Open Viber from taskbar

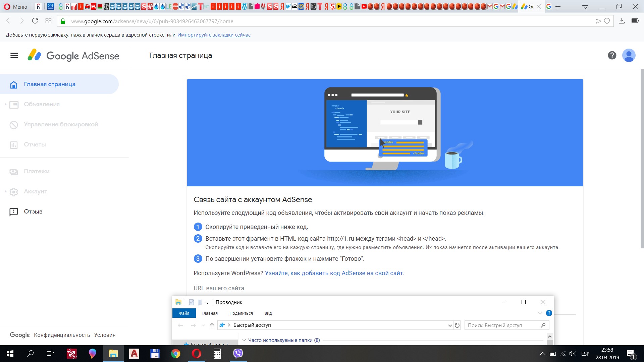[x=238, y=354]
